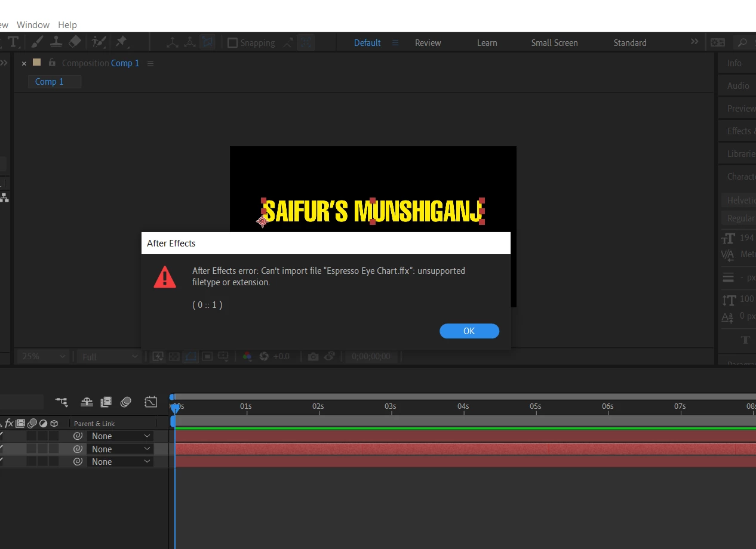Open the composition mini-flowchart in timeline

point(62,402)
